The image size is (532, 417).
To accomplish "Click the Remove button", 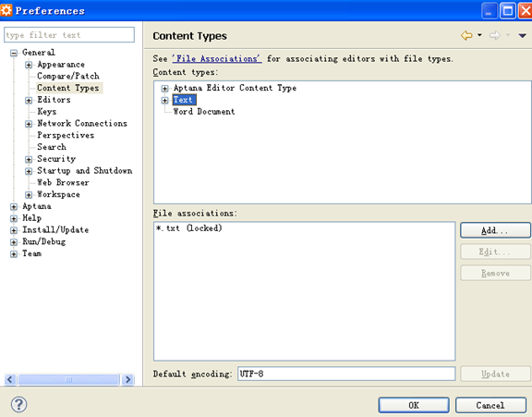I will (x=495, y=273).
